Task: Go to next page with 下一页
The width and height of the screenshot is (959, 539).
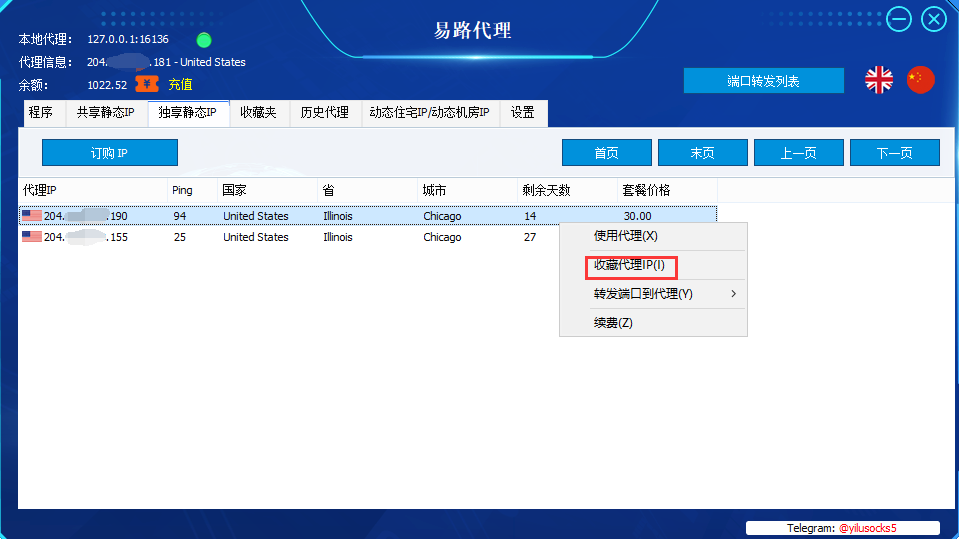Action: [895, 152]
